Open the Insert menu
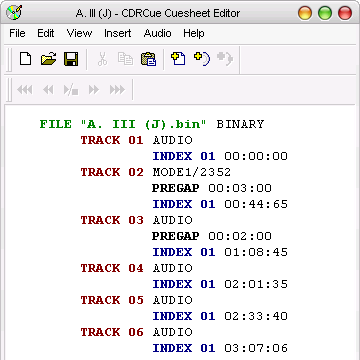Screen dimensions: 360x360 coord(118,33)
